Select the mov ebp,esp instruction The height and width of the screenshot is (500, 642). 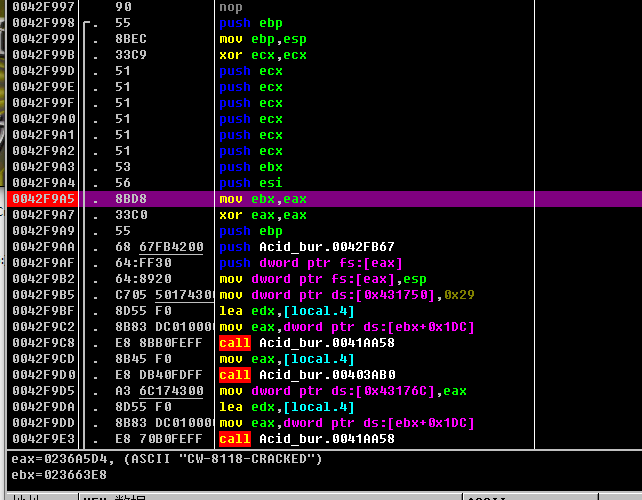(x=264, y=39)
